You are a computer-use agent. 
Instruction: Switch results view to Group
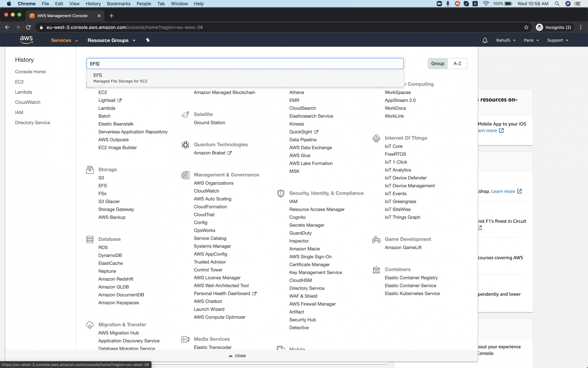point(437,63)
